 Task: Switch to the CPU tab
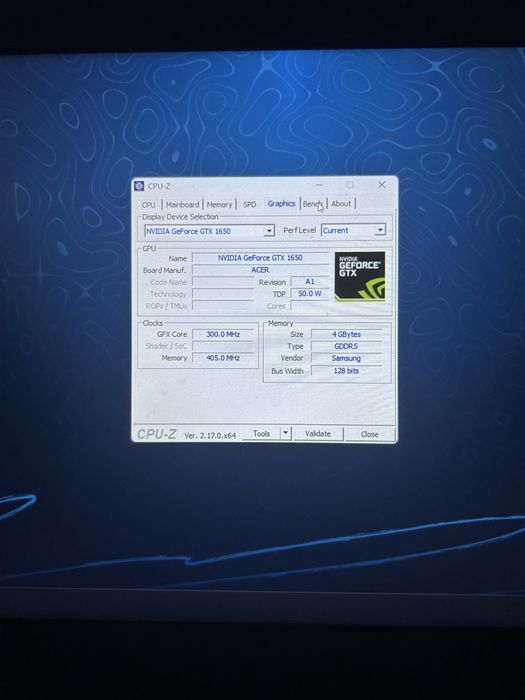(148, 204)
